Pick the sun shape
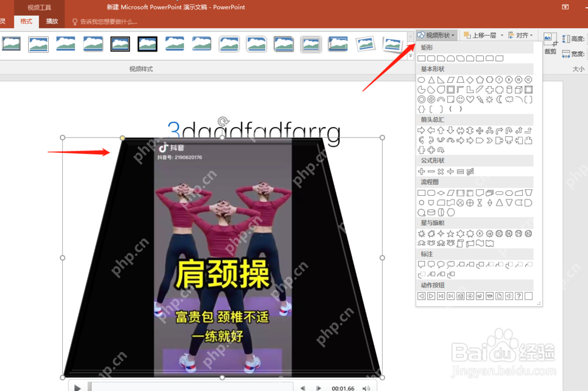The height and width of the screenshot is (391, 588). click(x=489, y=99)
